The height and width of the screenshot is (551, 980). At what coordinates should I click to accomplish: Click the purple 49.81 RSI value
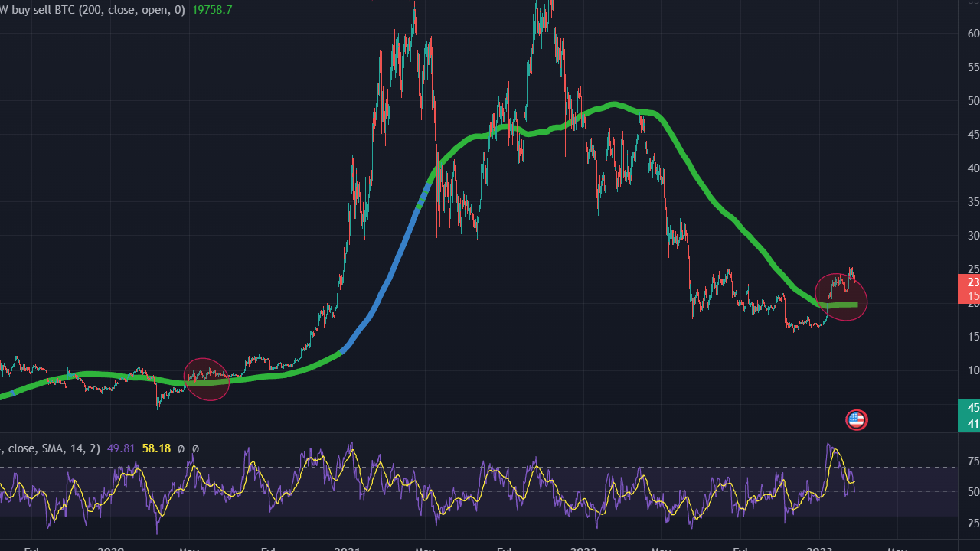coord(122,448)
